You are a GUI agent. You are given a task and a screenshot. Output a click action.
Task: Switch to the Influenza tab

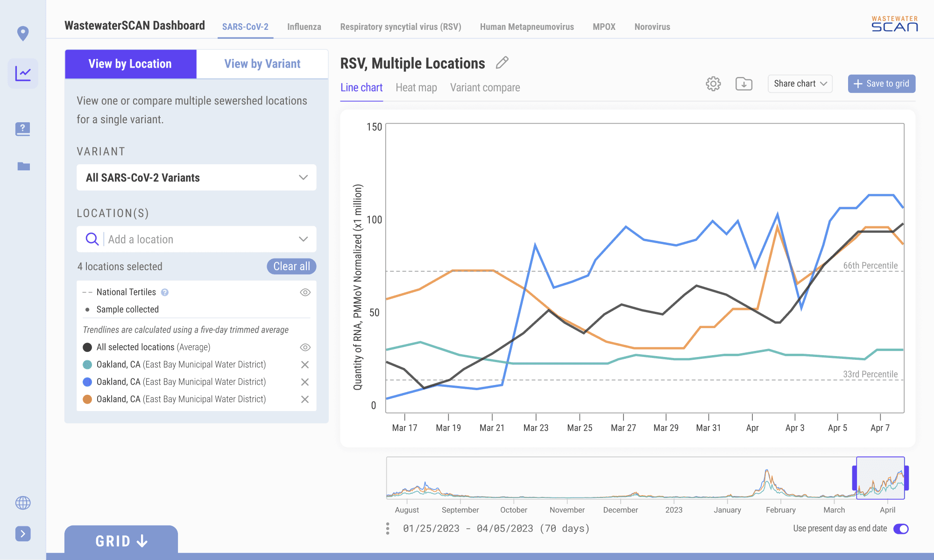[304, 27]
